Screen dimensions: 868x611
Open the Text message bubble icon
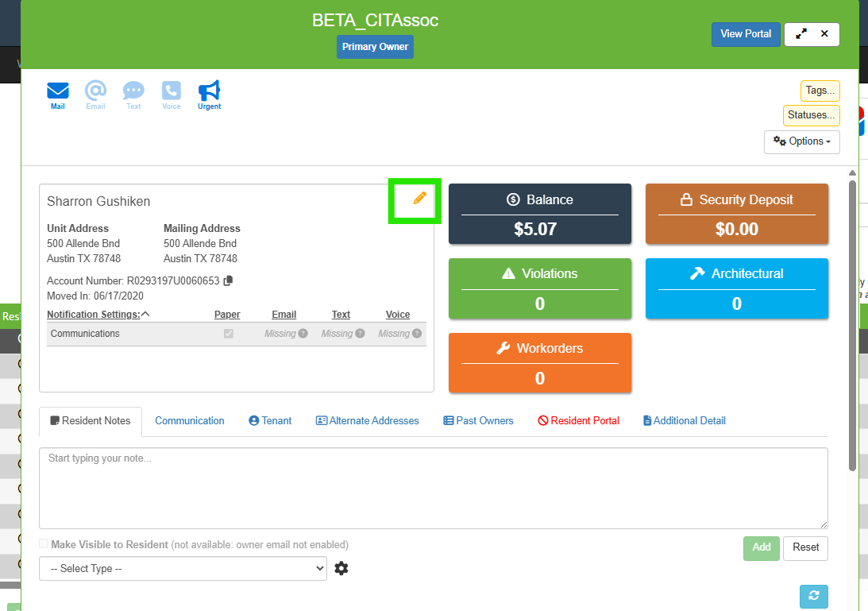click(133, 91)
